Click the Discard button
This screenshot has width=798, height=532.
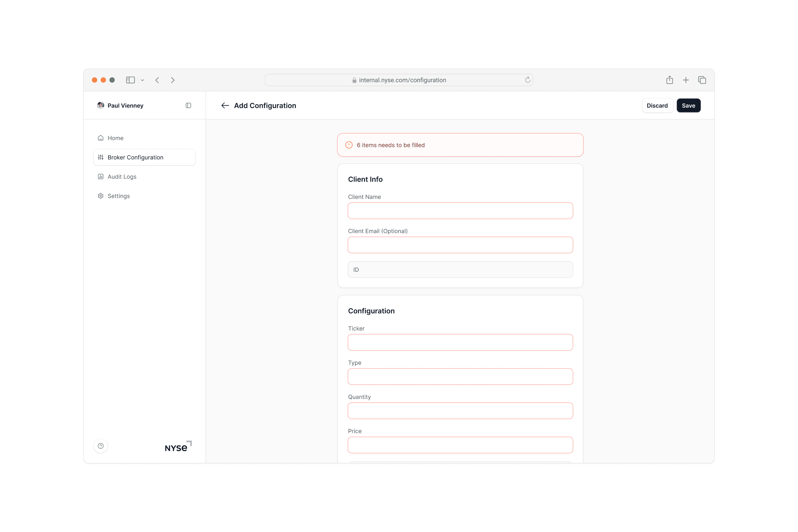[657, 106]
